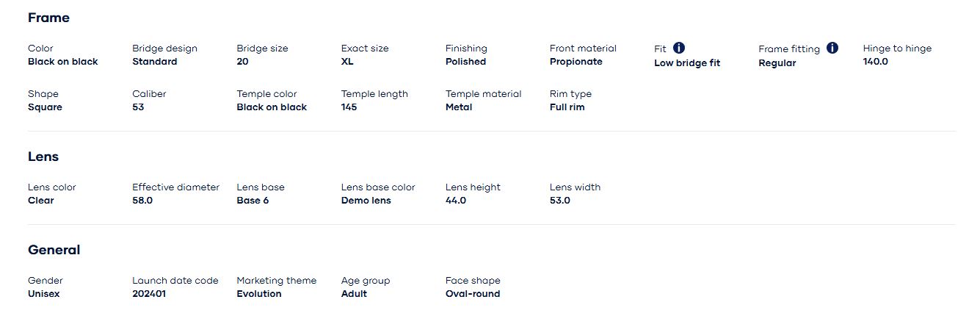980x316 pixels.
Task: Open the Frame fitting info icon
Action: [832, 48]
